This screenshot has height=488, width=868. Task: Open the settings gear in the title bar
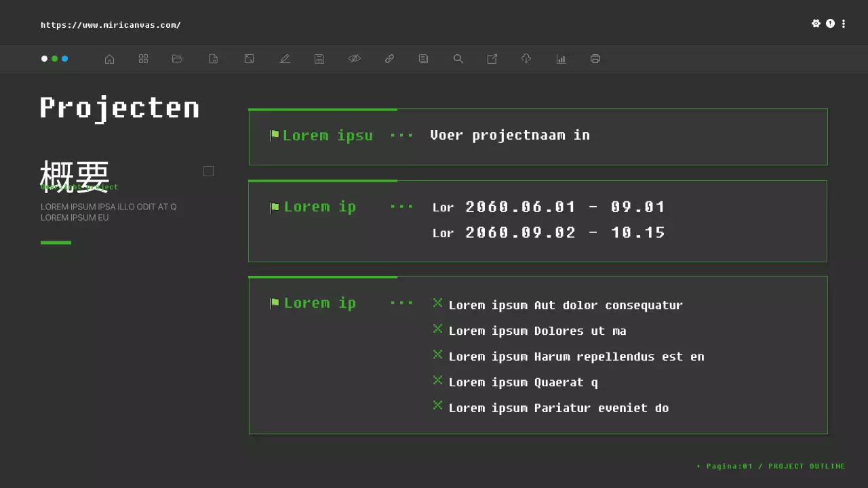click(x=816, y=23)
